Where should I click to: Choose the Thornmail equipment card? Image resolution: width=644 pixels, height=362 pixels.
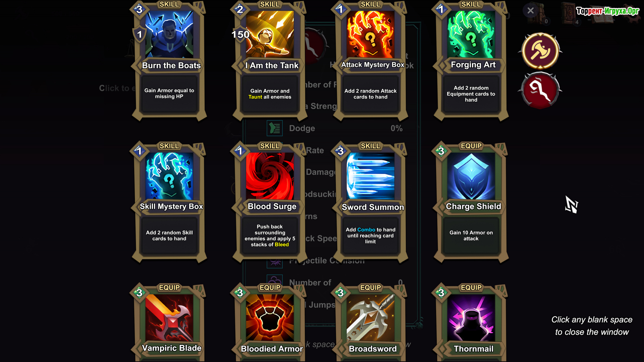tap(471, 323)
